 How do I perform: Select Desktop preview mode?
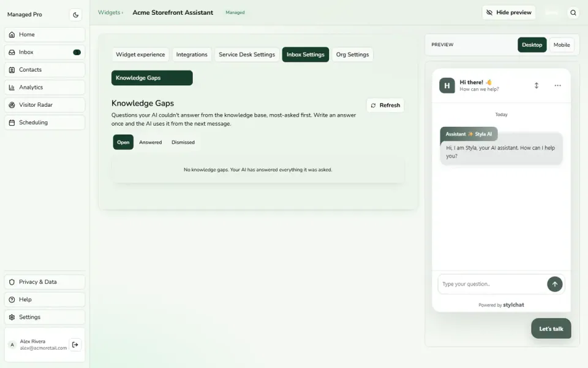[x=532, y=45]
